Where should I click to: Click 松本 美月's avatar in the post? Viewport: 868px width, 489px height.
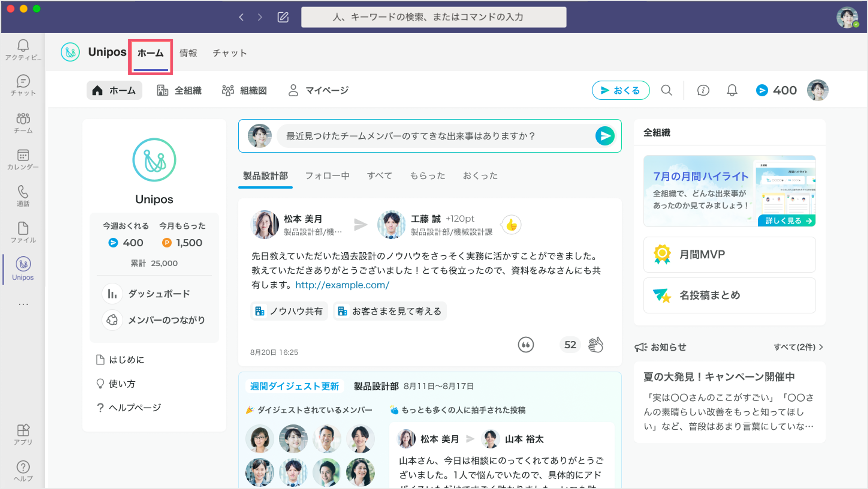click(265, 225)
